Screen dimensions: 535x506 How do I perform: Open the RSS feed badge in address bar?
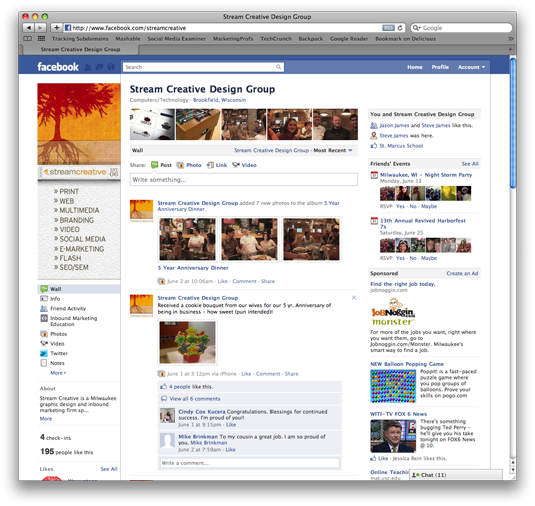[388, 28]
